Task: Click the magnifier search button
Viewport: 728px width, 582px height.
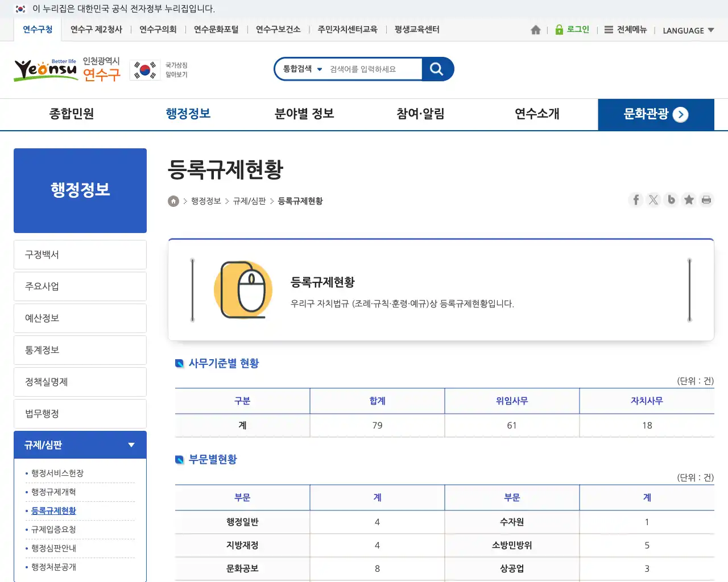Action: [437, 69]
